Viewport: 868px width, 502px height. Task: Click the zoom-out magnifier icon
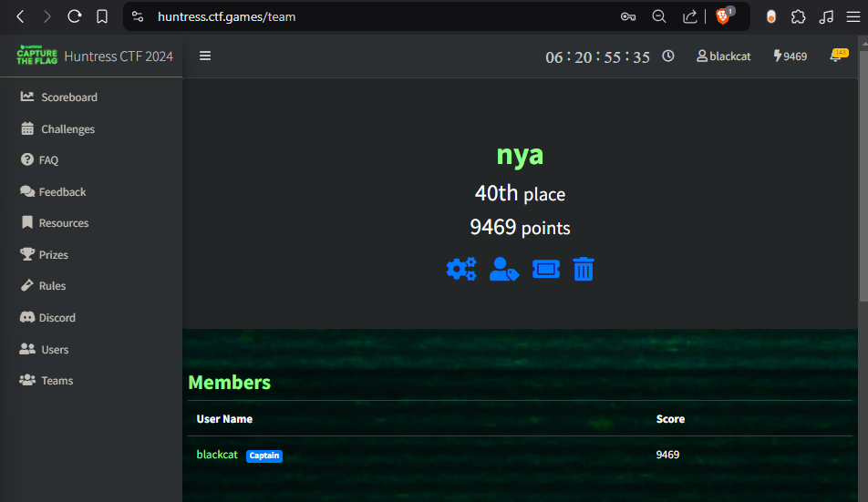(658, 16)
